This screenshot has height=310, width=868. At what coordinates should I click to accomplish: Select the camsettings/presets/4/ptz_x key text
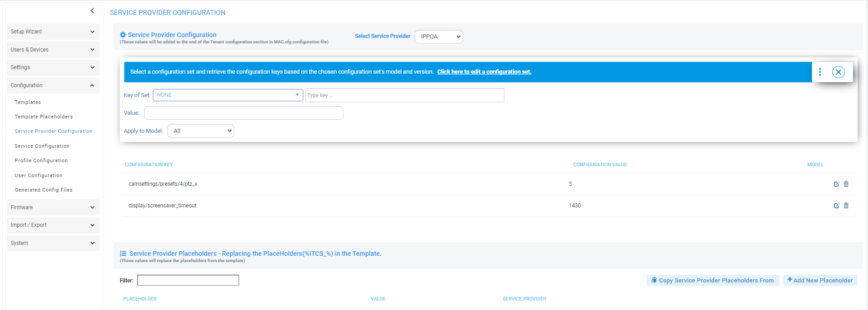(x=163, y=184)
